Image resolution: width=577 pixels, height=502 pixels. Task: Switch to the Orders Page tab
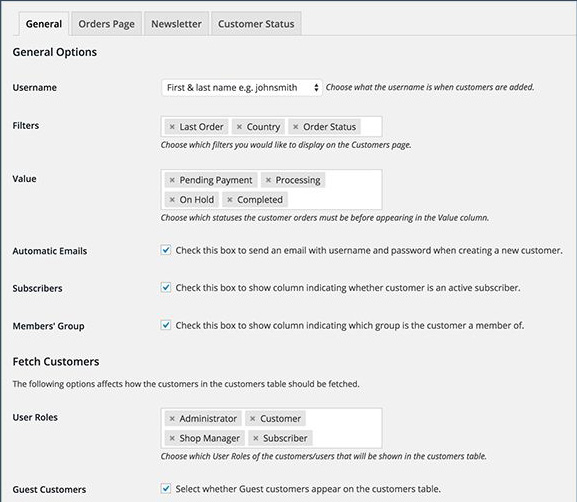(106, 24)
